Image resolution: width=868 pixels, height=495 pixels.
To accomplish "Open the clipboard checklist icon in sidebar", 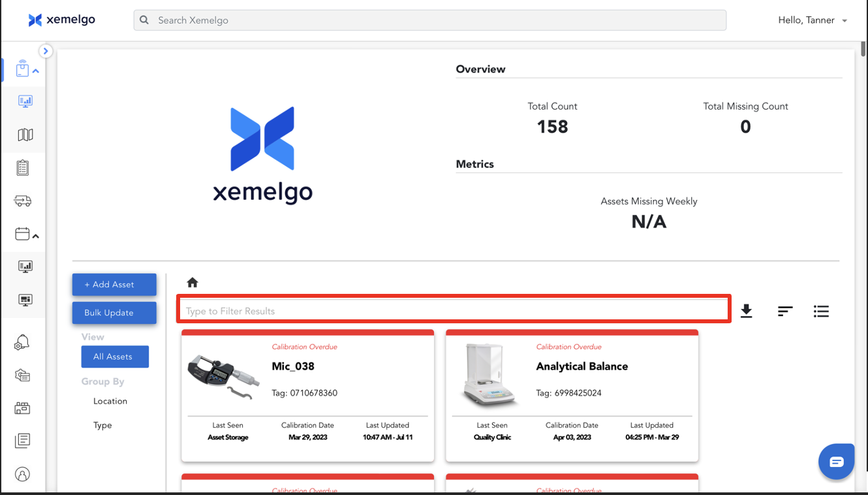I will tap(23, 168).
